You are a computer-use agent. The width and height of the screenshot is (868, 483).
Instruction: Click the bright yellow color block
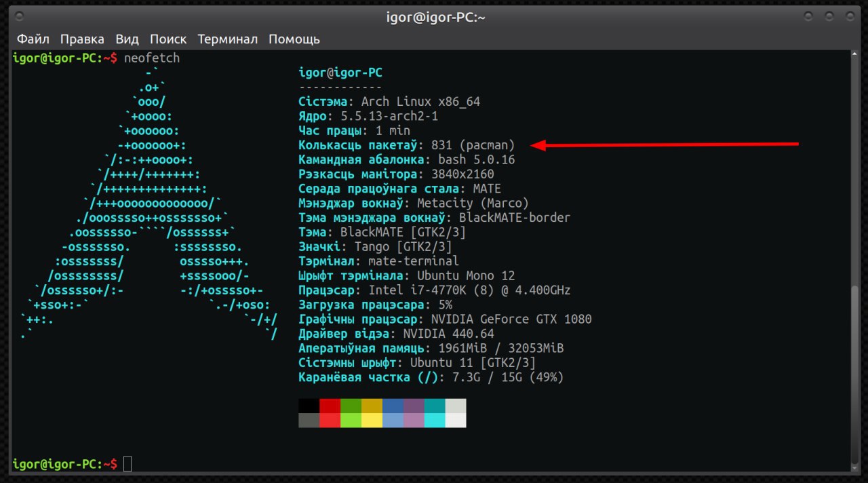372,421
